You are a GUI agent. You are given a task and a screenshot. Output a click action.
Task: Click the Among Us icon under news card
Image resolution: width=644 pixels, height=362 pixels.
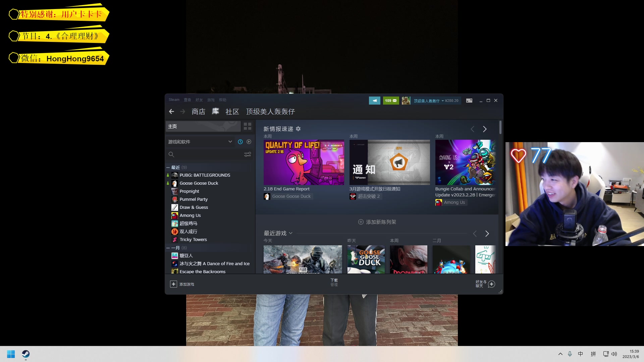coord(439,202)
